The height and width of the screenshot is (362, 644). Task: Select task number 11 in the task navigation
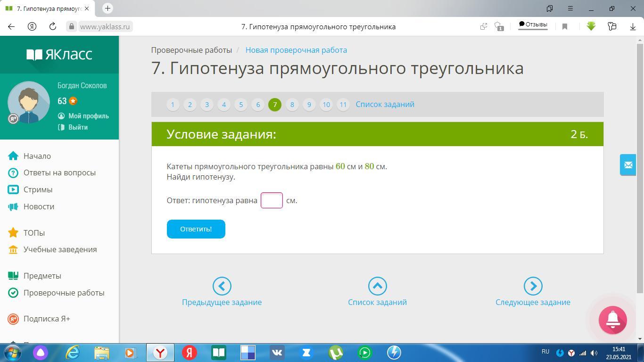click(343, 105)
